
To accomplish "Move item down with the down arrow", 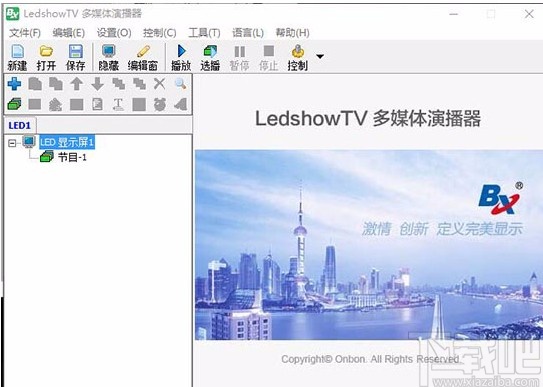I will tap(98, 84).
